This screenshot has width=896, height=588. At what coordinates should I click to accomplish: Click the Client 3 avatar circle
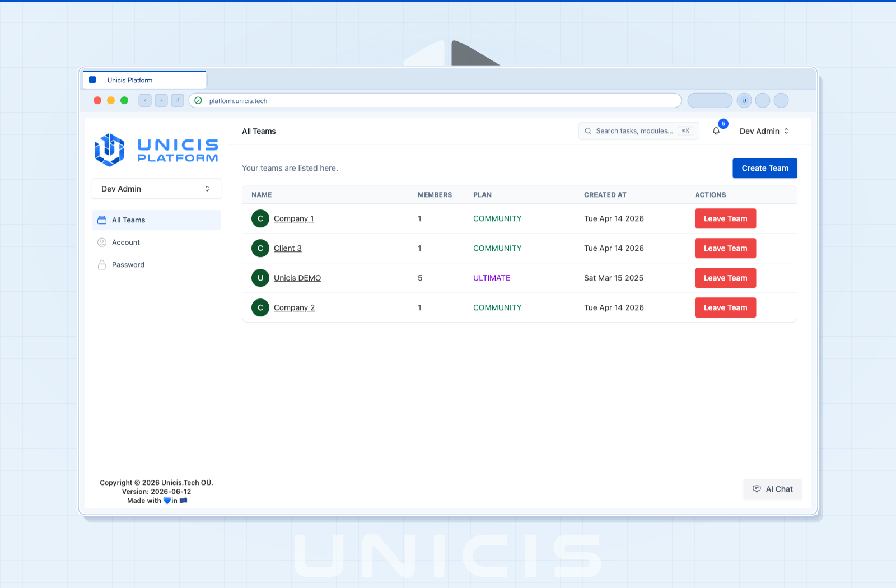pos(260,248)
